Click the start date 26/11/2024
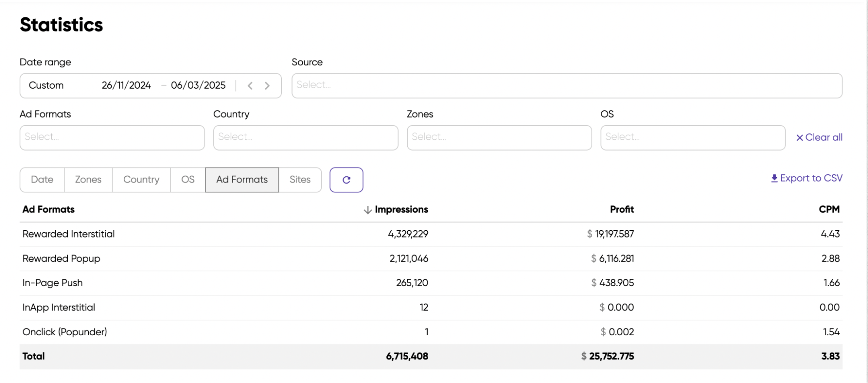The width and height of the screenshot is (868, 383). point(126,86)
